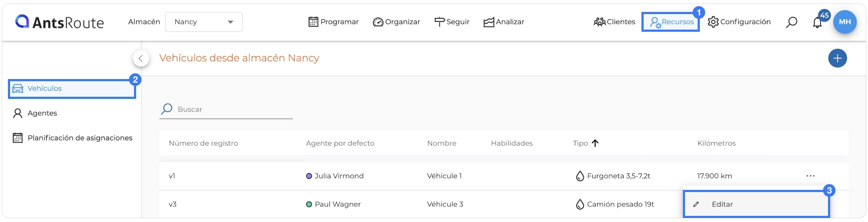The image size is (868, 222).
Task: Toggle Tipo column sort arrow
Action: pyautogui.click(x=595, y=143)
